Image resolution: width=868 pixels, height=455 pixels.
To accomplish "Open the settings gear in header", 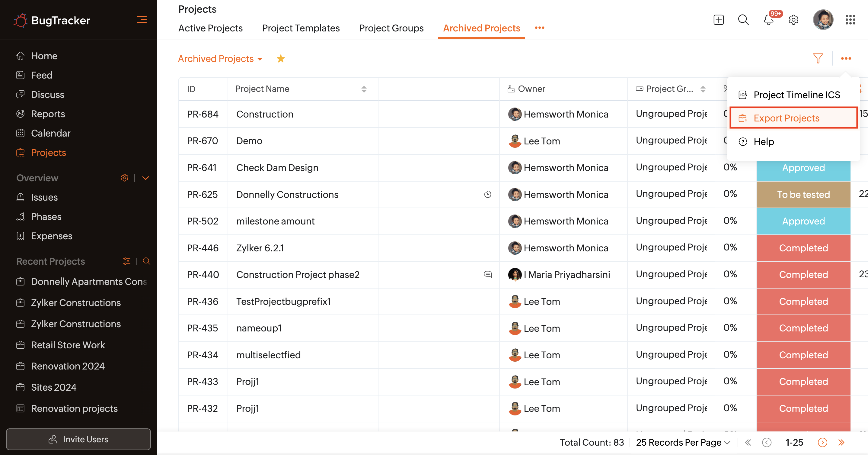I will point(793,20).
